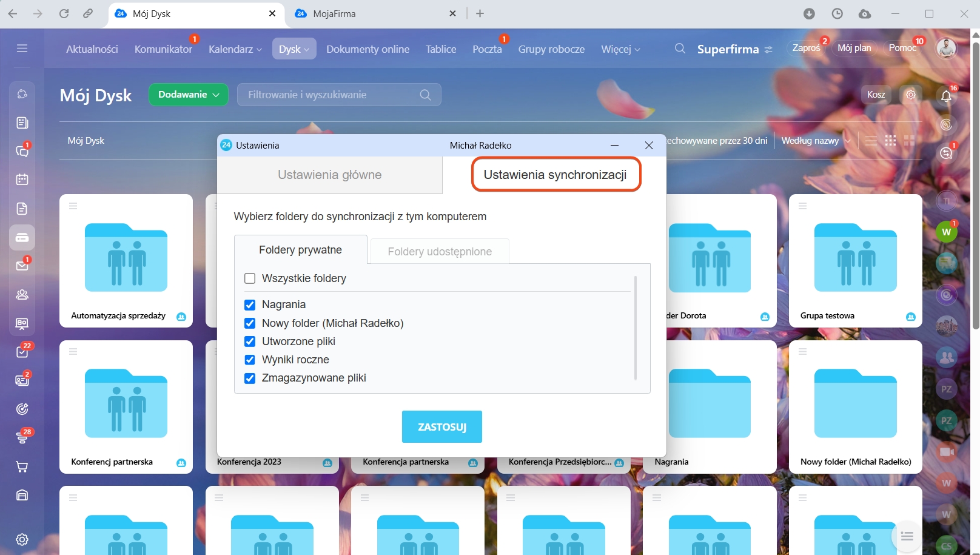Open Komunikator in the top menu
The height and width of the screenshot is (555, 980).
163,49
